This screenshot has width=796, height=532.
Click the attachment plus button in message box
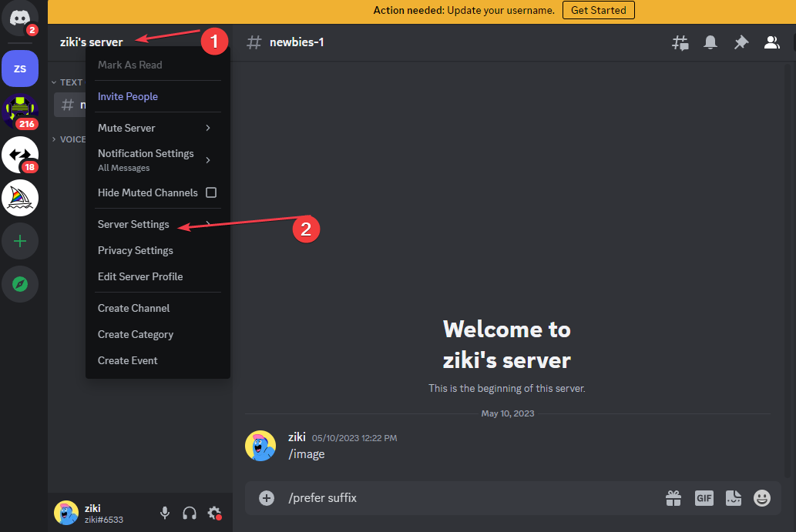point(267,498)
